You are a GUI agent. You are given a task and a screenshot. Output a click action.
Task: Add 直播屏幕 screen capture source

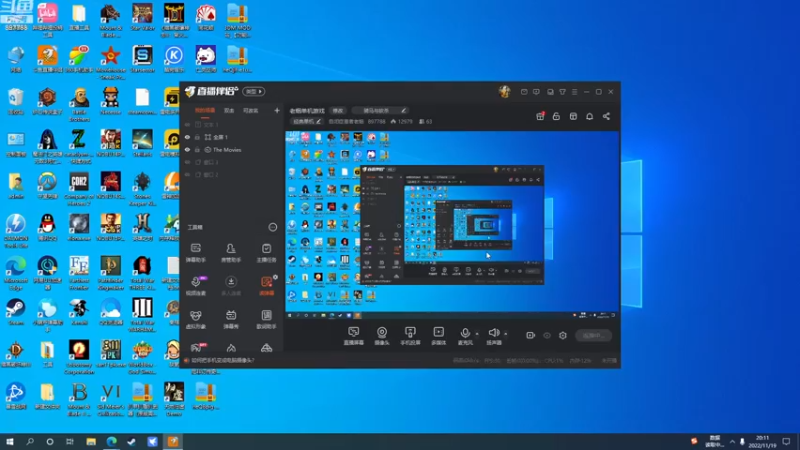click(354, 336)
